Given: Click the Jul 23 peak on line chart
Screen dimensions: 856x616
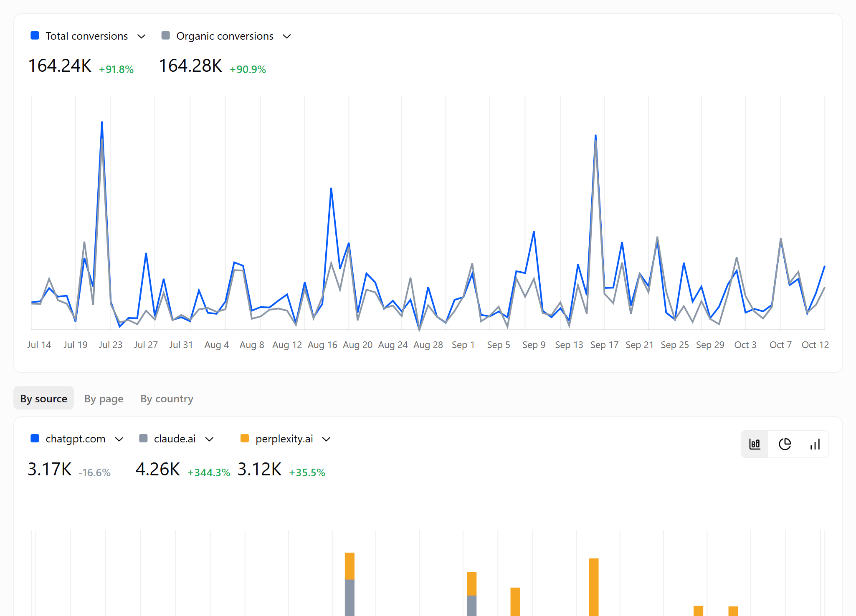Looking at the screenshot, I should coord(102,122).
